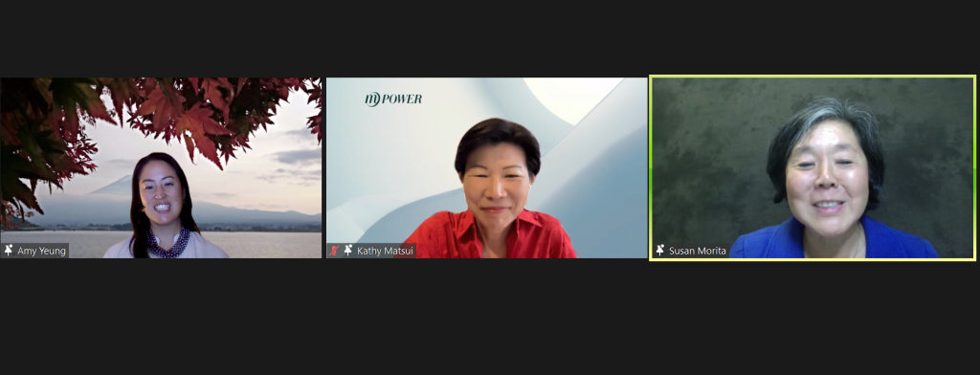Image resolution: width=980 pixels, height=375 pixels.
Task: Click Amy Yeung's beaded necklace
Action: click(x=167, y=242)
